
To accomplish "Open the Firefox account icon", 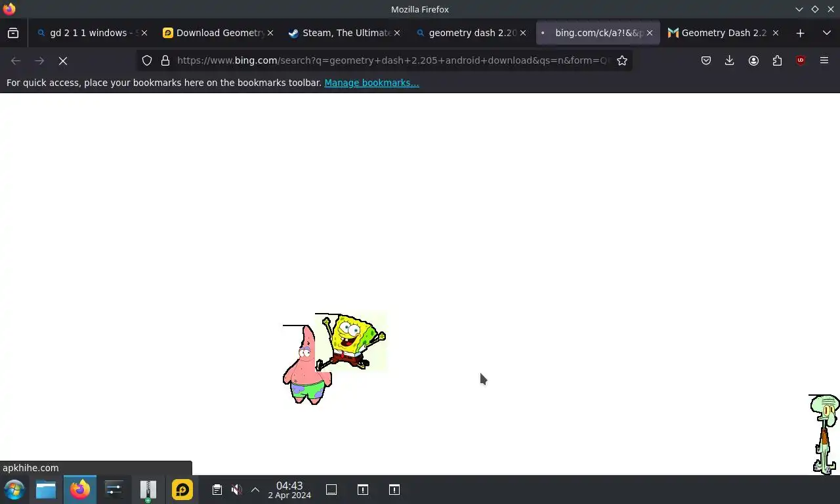I will (753, 60).
